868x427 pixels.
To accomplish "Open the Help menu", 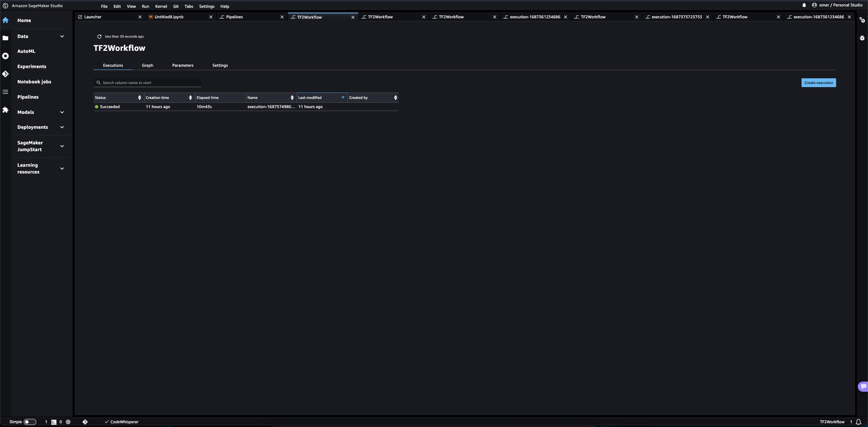I will (x=225, y=6).
